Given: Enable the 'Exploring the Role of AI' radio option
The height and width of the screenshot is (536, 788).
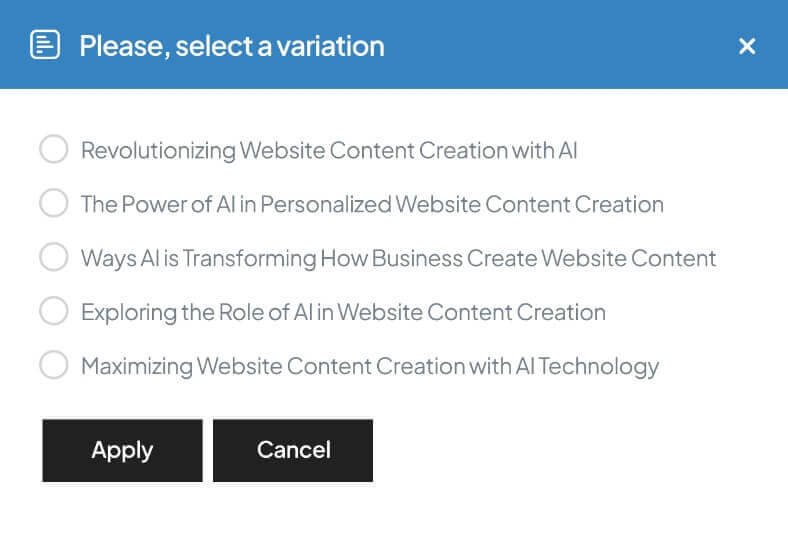Looking at the screenshot, I should (x=53, y=312).
